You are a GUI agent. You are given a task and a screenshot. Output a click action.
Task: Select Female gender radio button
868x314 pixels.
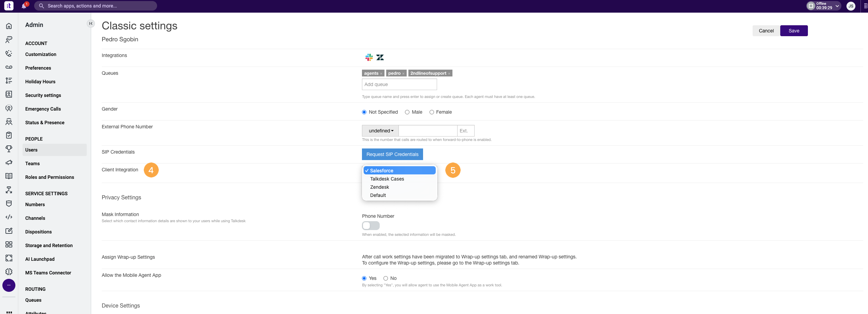[x=432, y=112]
